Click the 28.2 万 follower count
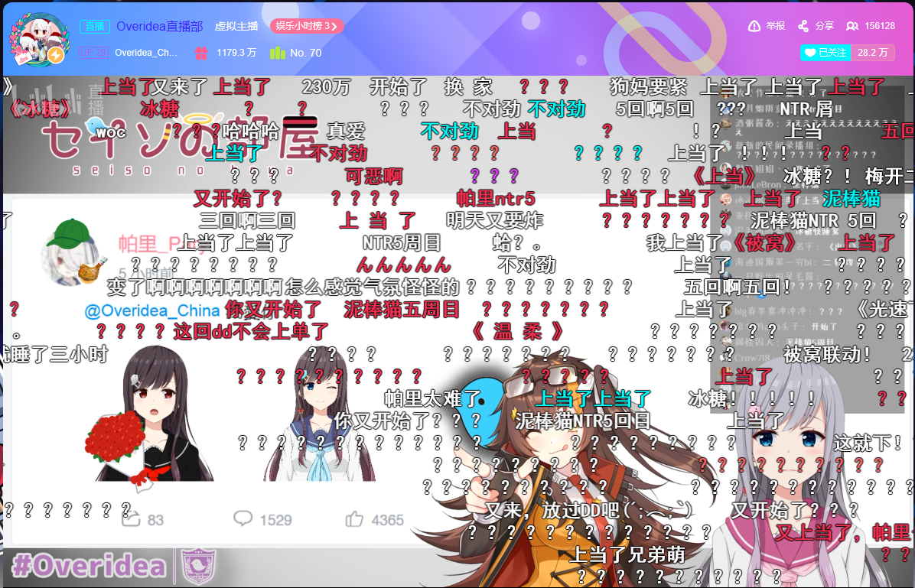This screenshot has width=915, height=588. click(x=872, y=53)
